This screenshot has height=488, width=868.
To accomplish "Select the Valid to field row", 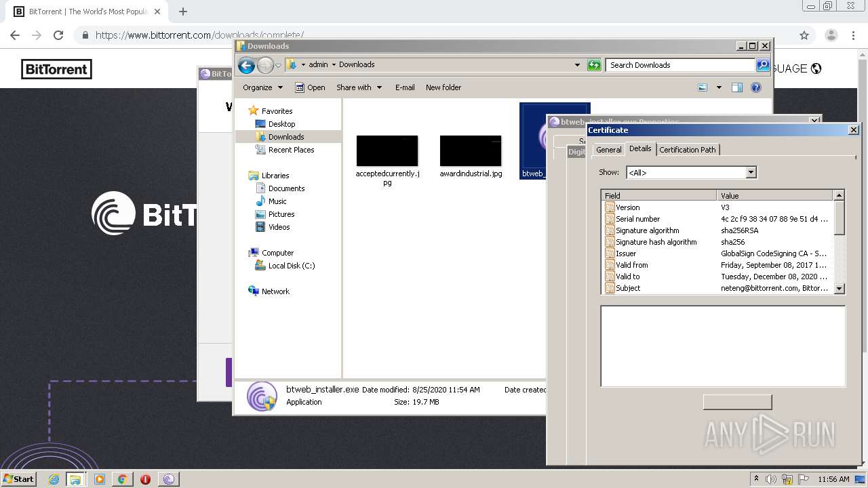I will click(x=718, y=277).
